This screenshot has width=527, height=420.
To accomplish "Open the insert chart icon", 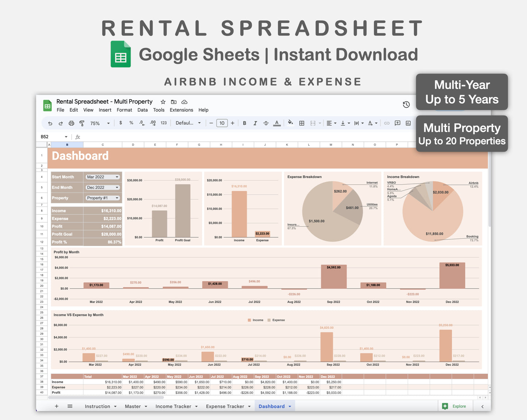I will point(408,123).
